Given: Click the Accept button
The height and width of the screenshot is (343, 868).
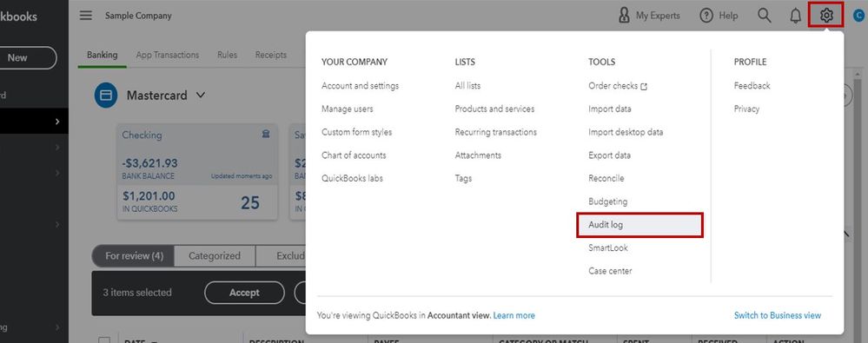Looking at the screenshot, I should (244, 293).
